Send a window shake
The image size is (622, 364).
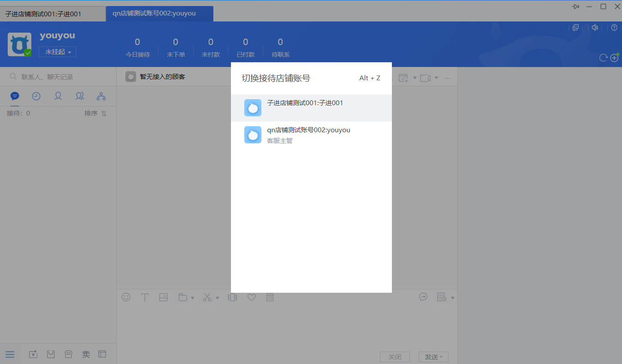click(233, 297)
